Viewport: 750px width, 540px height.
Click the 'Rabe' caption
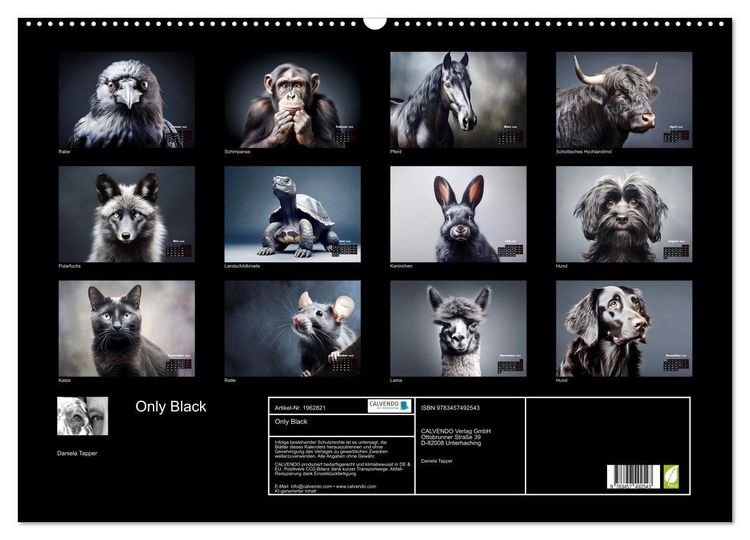point(64,152)
